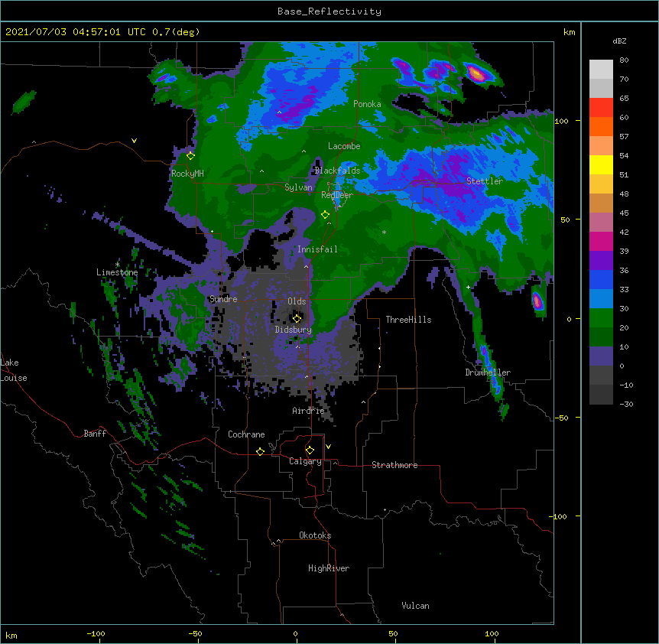Click the -100 tick on bottom axis
Viewport: 659px width, 644px height.
click(96, 633)
